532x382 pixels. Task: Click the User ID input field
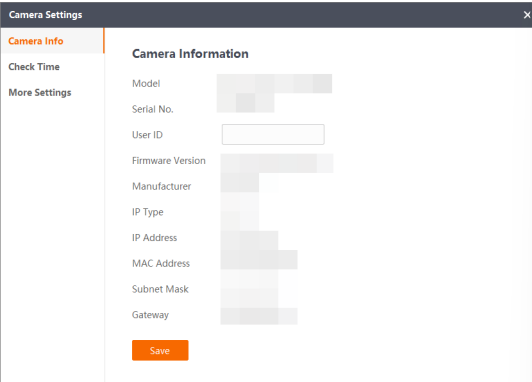[273, 134]
